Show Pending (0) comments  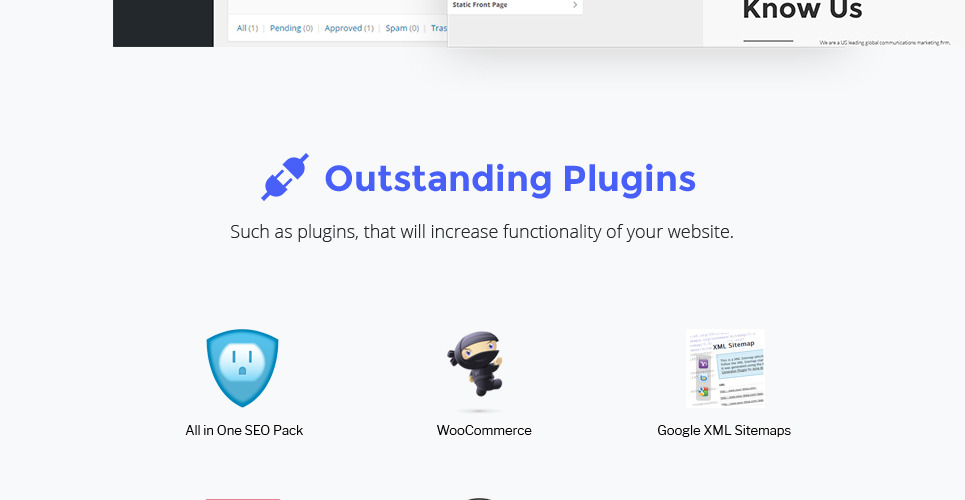point(291,28)
